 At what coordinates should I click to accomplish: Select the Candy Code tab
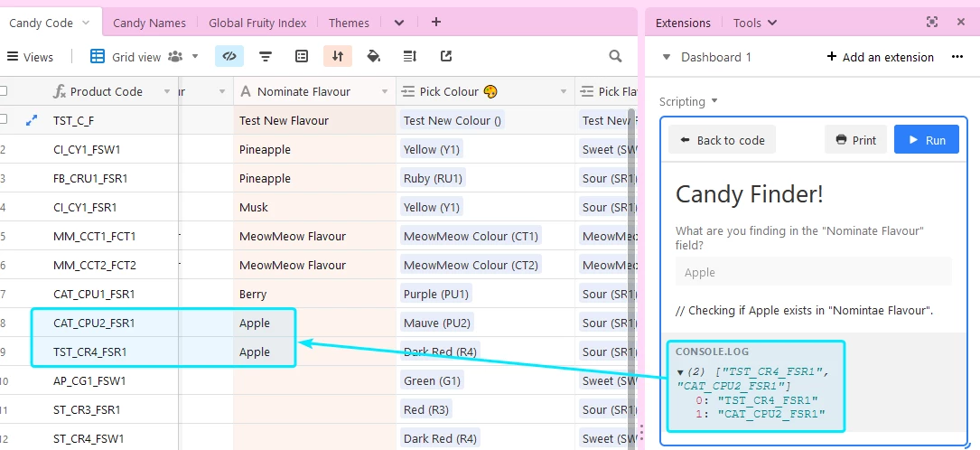click(x=42, y=23)
